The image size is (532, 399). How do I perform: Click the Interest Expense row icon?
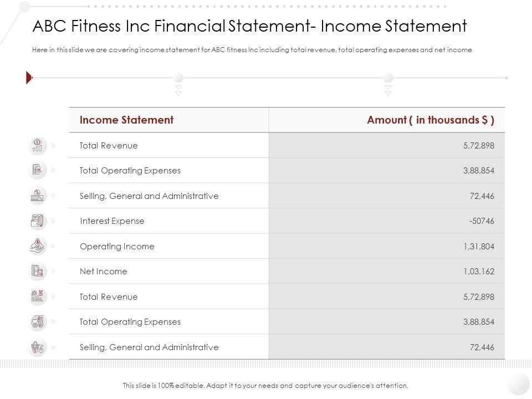pos(37,221)
